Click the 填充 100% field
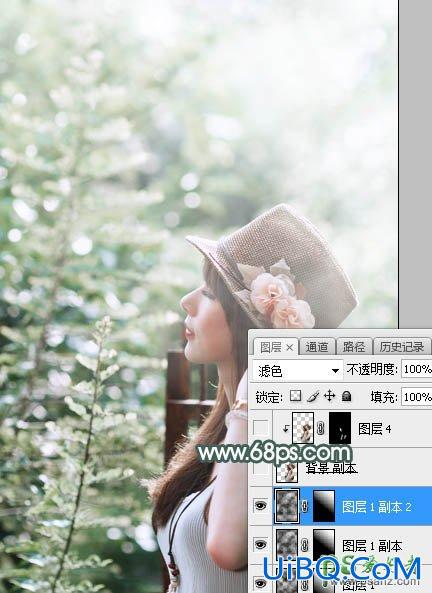432x593 pixels. (416, 397)
